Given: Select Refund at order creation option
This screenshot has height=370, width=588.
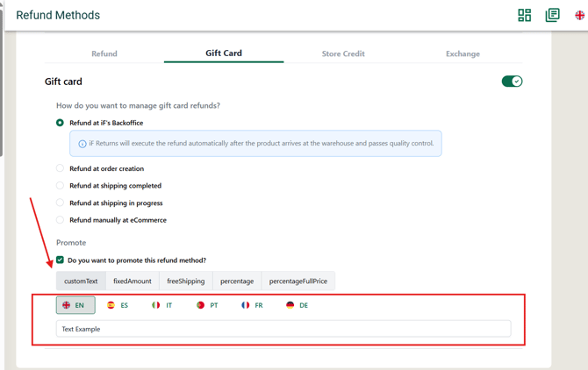Looking at the screenshot, I should click(x=61, y=168).
